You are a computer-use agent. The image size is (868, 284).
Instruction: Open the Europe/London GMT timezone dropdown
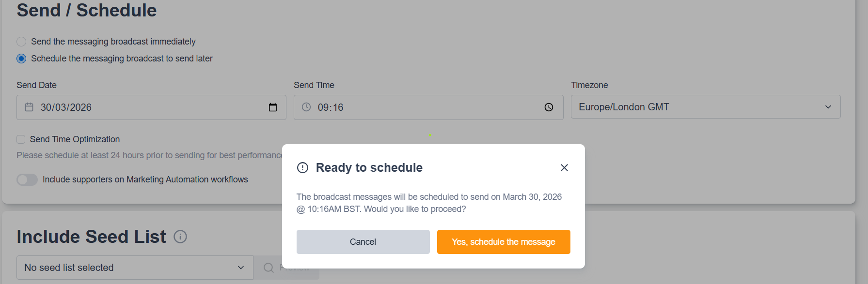pyautogui.click(x=705, y=107)
